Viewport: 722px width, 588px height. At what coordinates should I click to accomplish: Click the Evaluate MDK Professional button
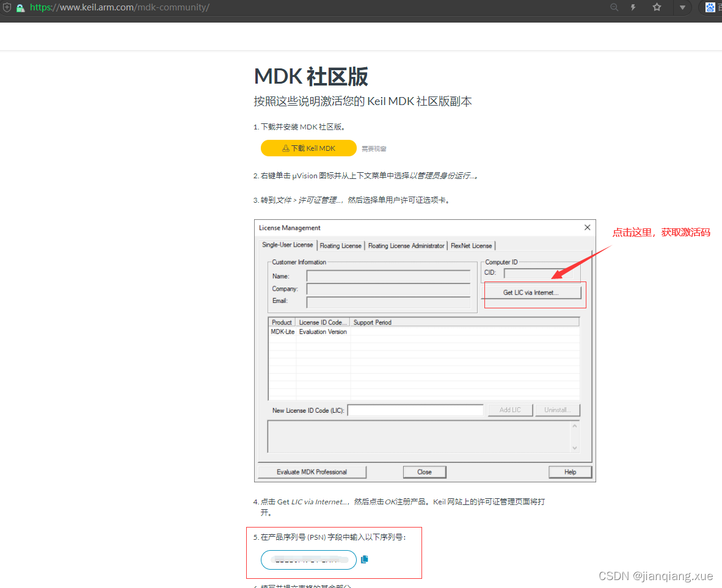click(x=313, y=471)
